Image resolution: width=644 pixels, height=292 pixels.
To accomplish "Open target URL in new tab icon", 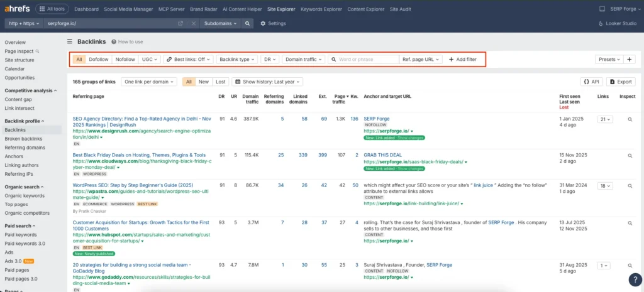I will [x=180, y=23].
